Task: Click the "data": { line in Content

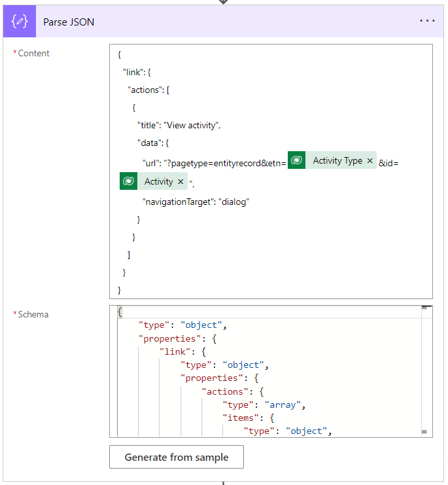Action: coord(153,143)
